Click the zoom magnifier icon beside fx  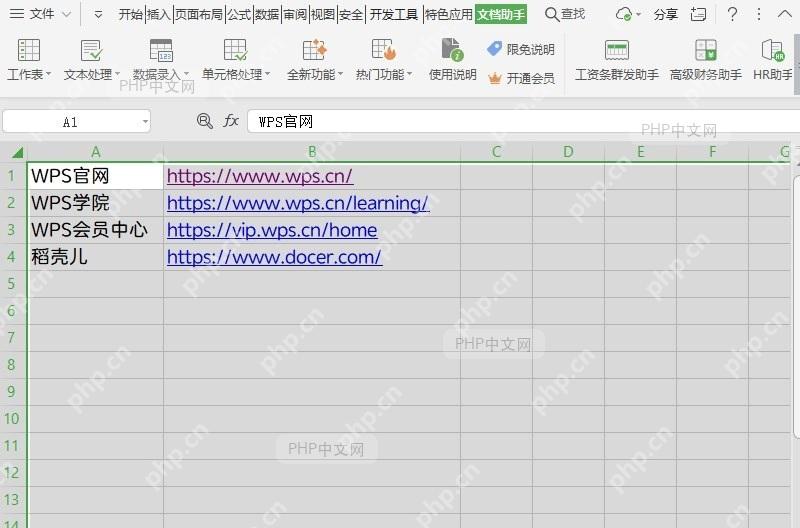point(205,121)
